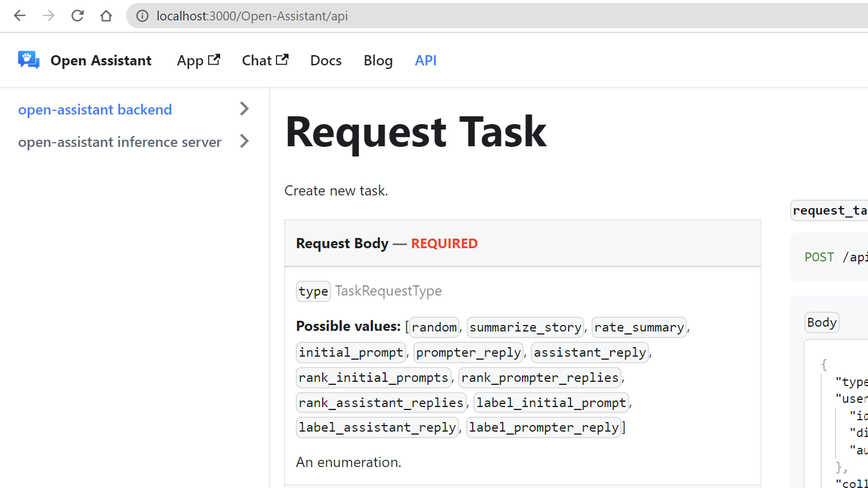This screenshot has height=488, width=868.
Task: Click the Request Body REQUIRED header
Action: [x=522, y=243]
